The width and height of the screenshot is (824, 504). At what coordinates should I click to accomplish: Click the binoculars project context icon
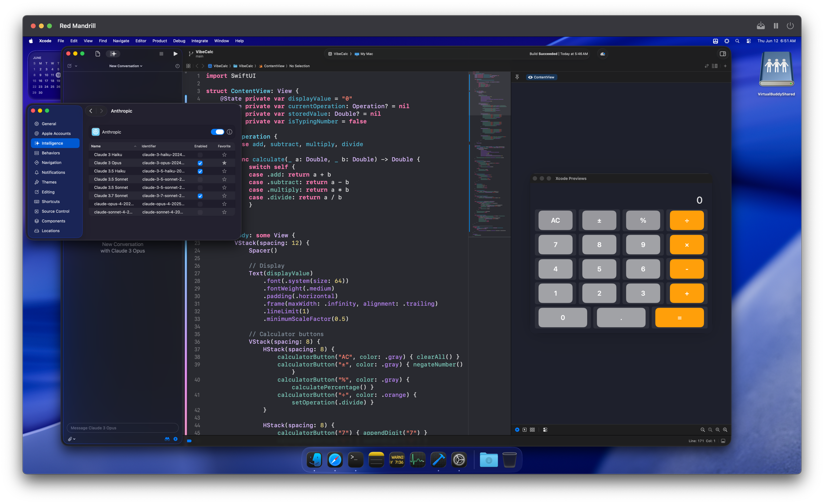coord(167,439)
